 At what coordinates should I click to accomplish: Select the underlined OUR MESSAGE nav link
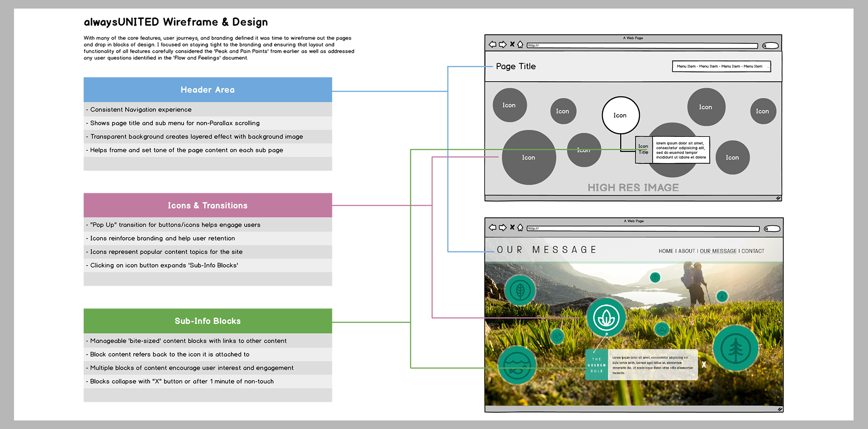pyautogui.click(x=718, y=251)
